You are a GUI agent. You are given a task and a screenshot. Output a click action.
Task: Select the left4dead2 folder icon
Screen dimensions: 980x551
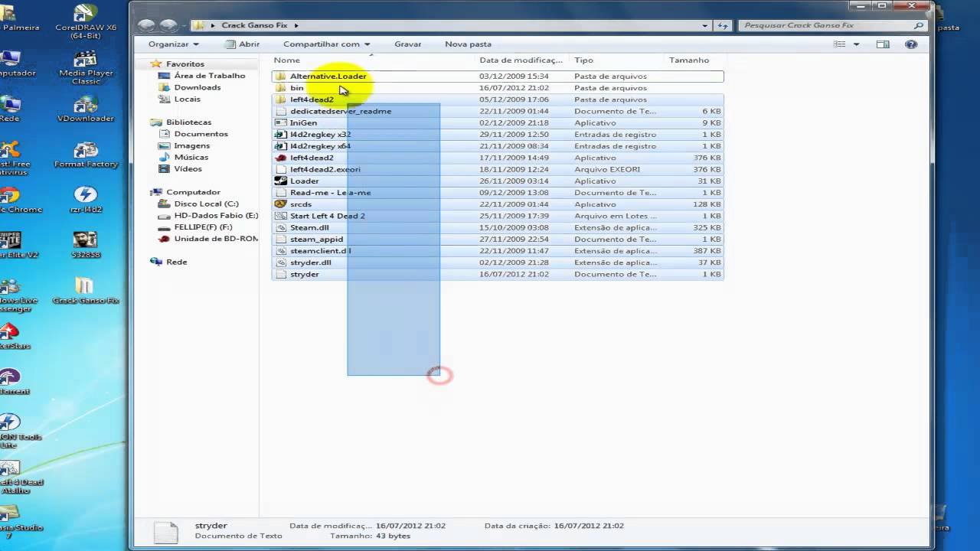(x=280, y=99)
